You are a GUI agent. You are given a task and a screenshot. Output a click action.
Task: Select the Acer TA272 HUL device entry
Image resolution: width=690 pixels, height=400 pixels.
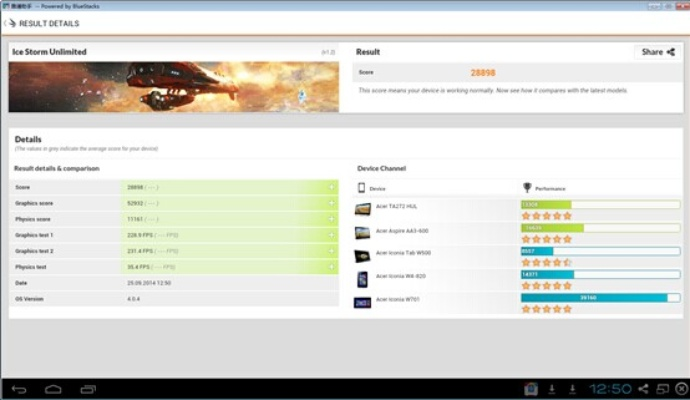tap(398, 209)
